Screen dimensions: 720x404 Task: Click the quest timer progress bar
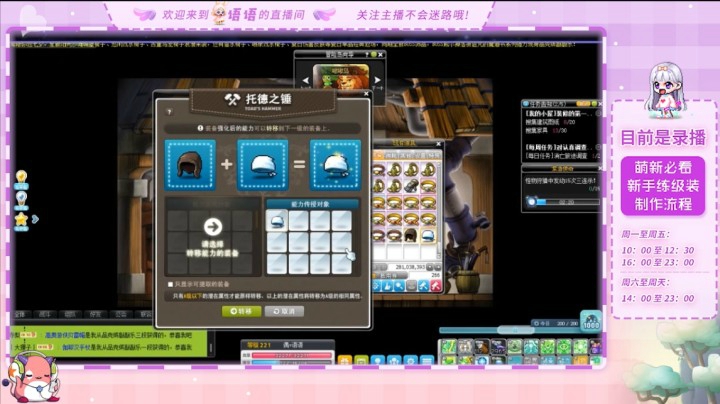tap(568, 202)
